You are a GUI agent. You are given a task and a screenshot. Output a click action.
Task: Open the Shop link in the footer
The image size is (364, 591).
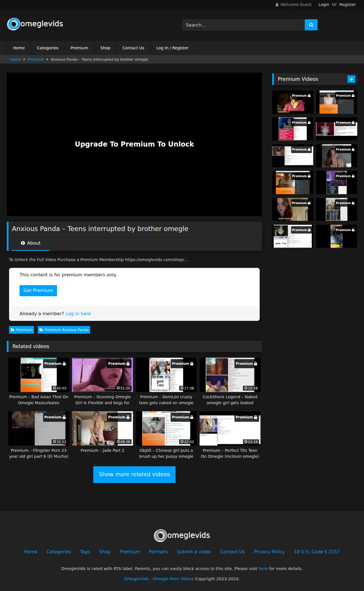[105, 552]
